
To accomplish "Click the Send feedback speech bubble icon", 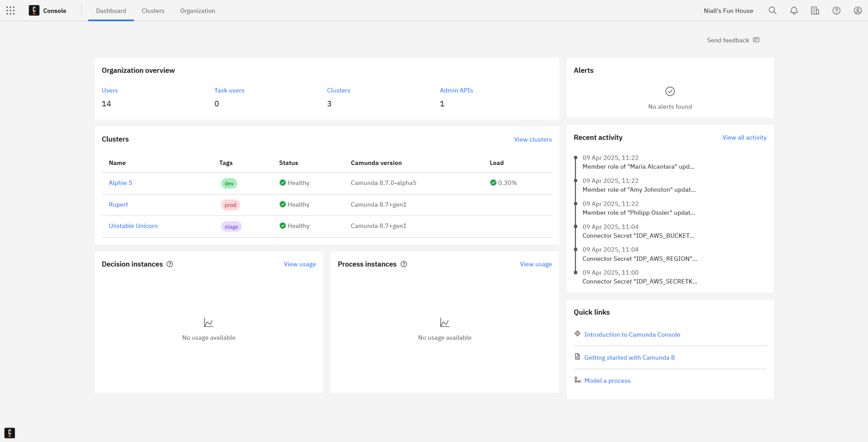I will click(756, 40).
